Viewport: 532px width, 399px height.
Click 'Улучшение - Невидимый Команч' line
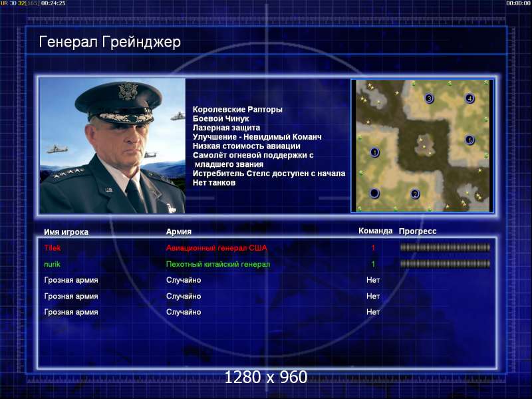pyautogui.click(x=257, y=137)
